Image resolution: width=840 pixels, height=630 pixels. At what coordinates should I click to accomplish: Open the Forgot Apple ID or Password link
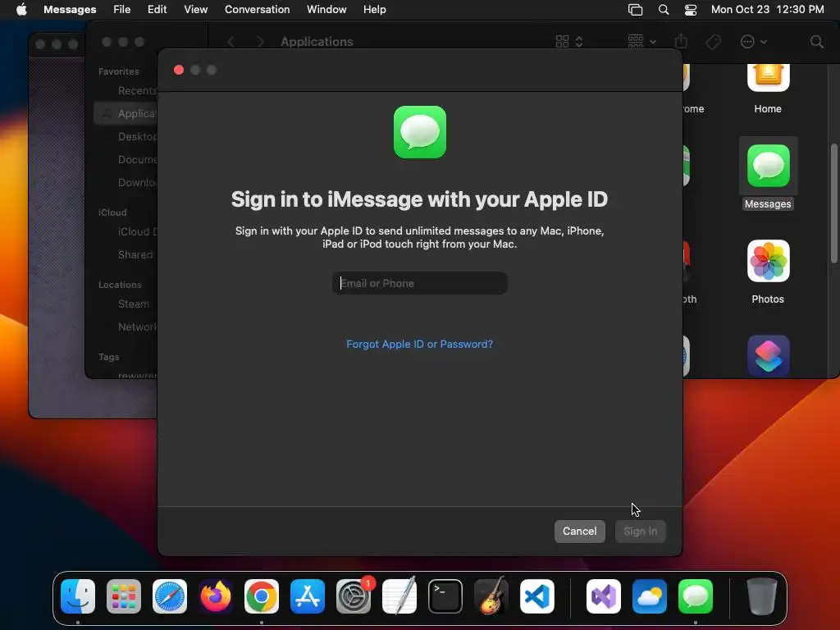click(x=419, y=344)
